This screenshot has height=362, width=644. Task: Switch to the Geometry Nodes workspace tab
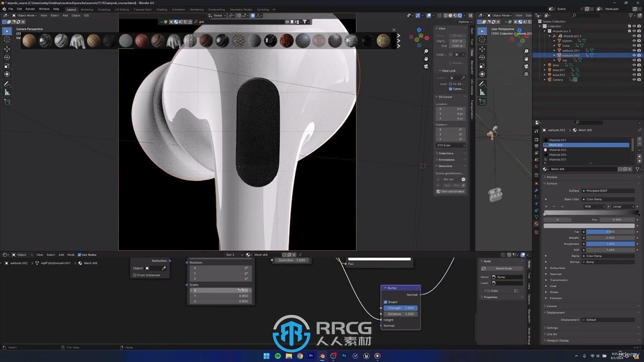click(241, 10)
